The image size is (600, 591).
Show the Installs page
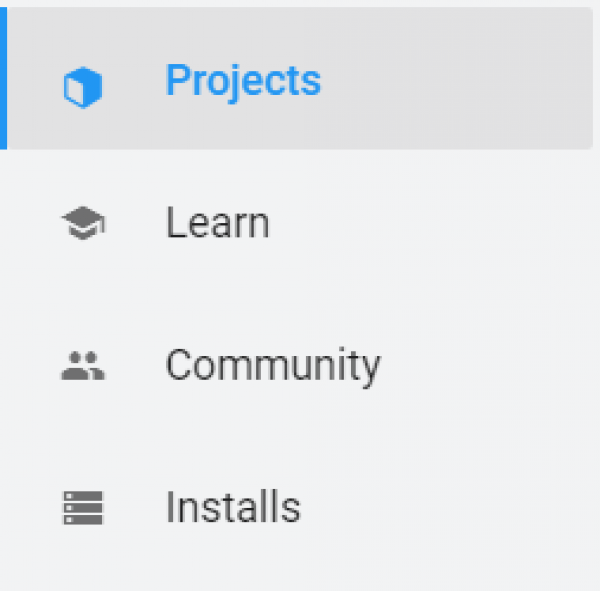[x=232, y=508]
